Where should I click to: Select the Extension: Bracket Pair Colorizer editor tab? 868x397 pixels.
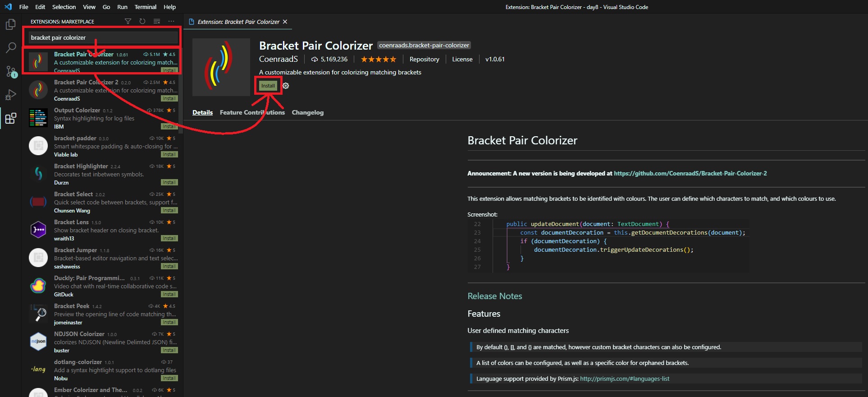point(238,22)
